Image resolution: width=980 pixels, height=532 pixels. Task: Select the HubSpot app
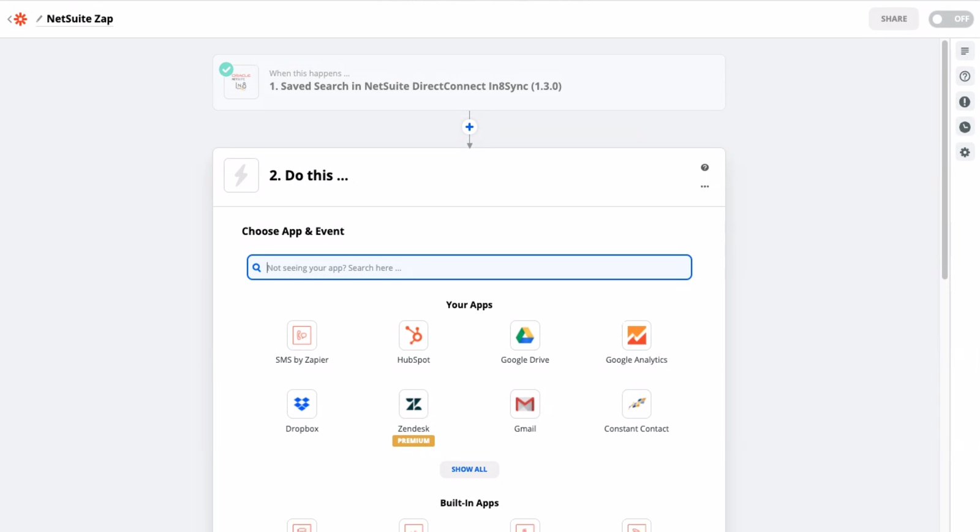click(413, 343)
